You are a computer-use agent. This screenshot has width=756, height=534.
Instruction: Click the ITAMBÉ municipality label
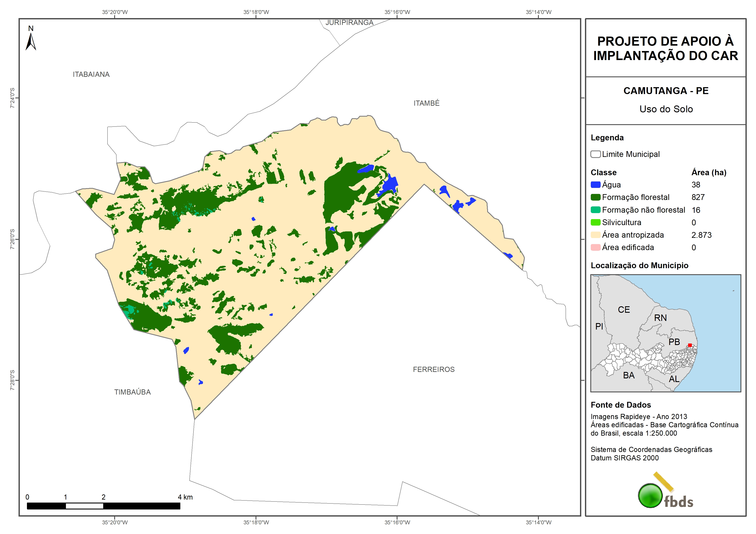426,103
